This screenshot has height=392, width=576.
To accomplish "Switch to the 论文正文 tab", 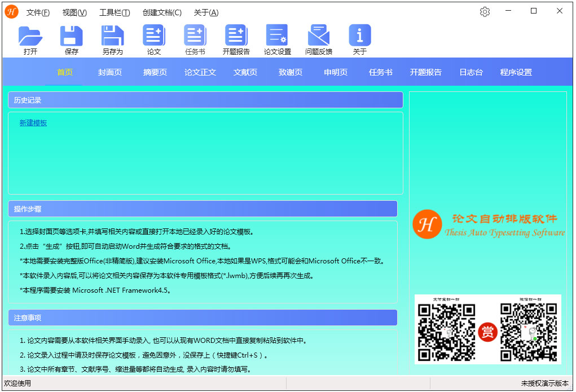I will point(200,72).
